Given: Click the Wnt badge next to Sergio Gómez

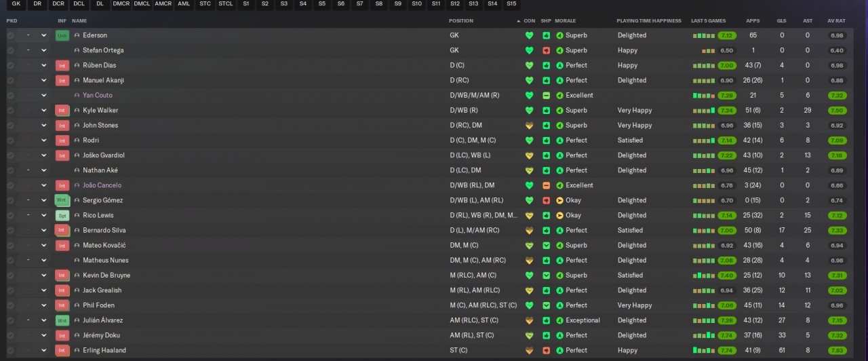Looking at the screenshot, I should click(x=62, y=200).
